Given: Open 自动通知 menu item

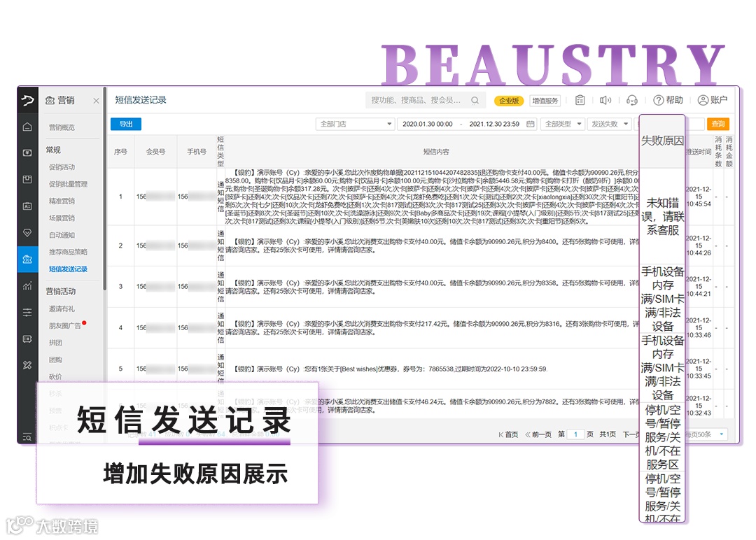Looking at the screenshot, I should [62, 234].
